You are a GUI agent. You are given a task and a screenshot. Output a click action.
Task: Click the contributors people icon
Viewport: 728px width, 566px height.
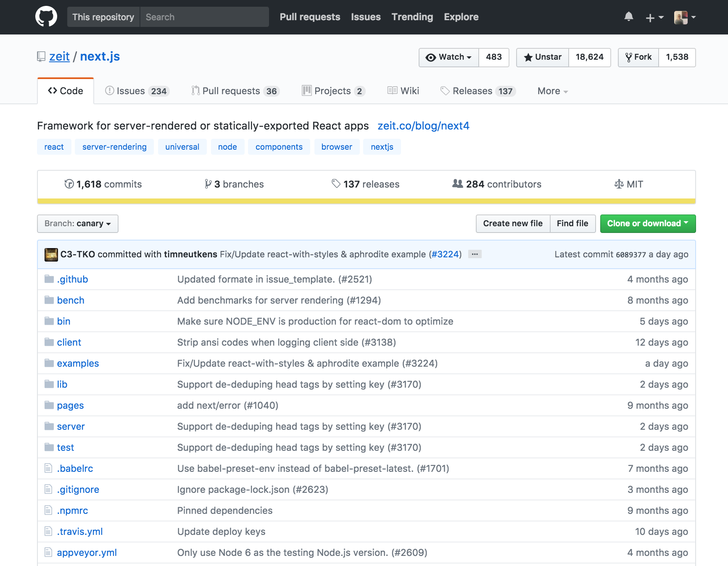point(457,184)
